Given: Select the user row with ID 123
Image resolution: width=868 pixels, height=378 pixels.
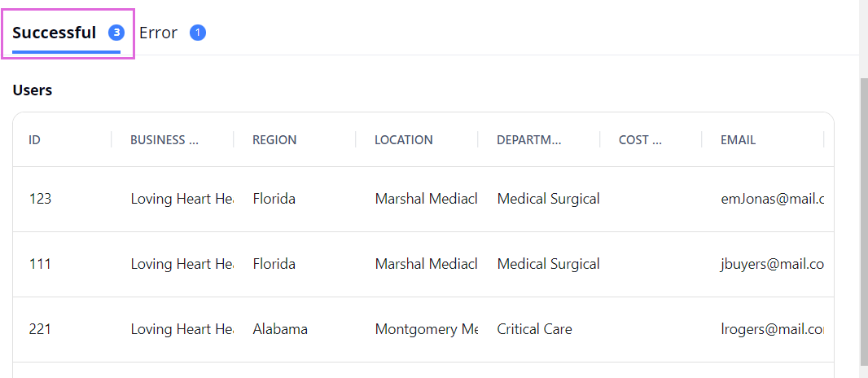Looking at the screenshot, I should point(423,200).
